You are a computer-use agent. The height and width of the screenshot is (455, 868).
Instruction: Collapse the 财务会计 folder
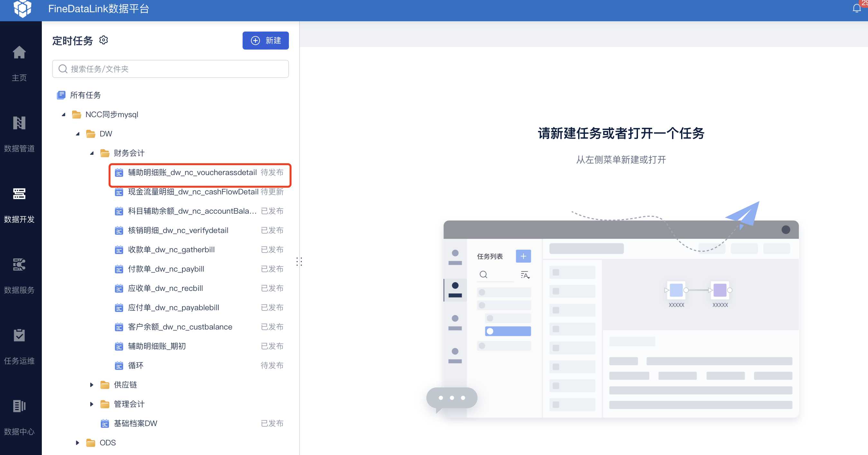click(x=92, y=153)
